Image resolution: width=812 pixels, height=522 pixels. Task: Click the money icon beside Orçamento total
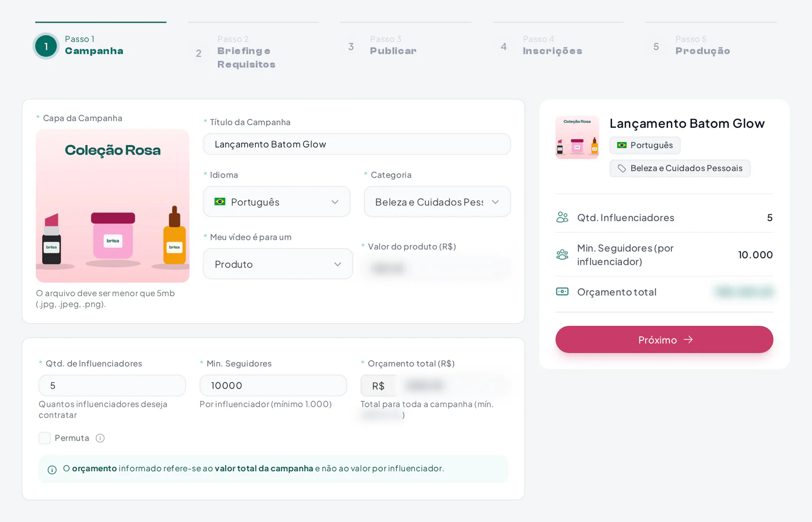(x=562, y=292)
